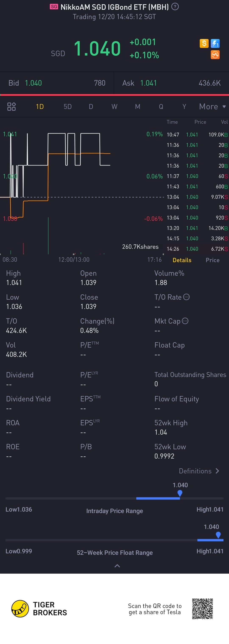The image size is (229, 644).
Task: Tap the Tiger Brokers logo
Action: [x=39, y=609]
